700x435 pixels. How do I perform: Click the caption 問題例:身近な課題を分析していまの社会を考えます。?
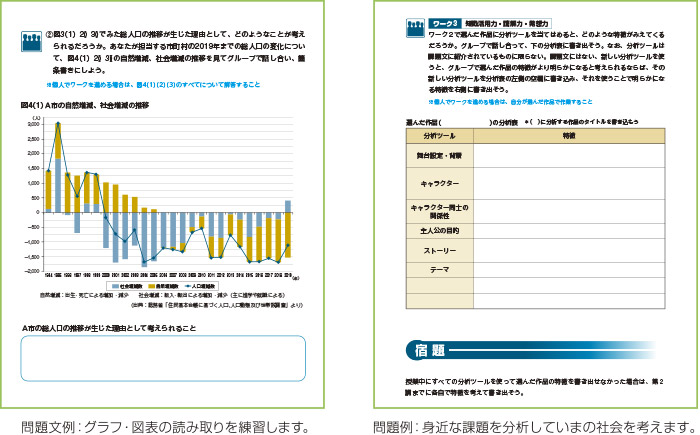[536, 427]
